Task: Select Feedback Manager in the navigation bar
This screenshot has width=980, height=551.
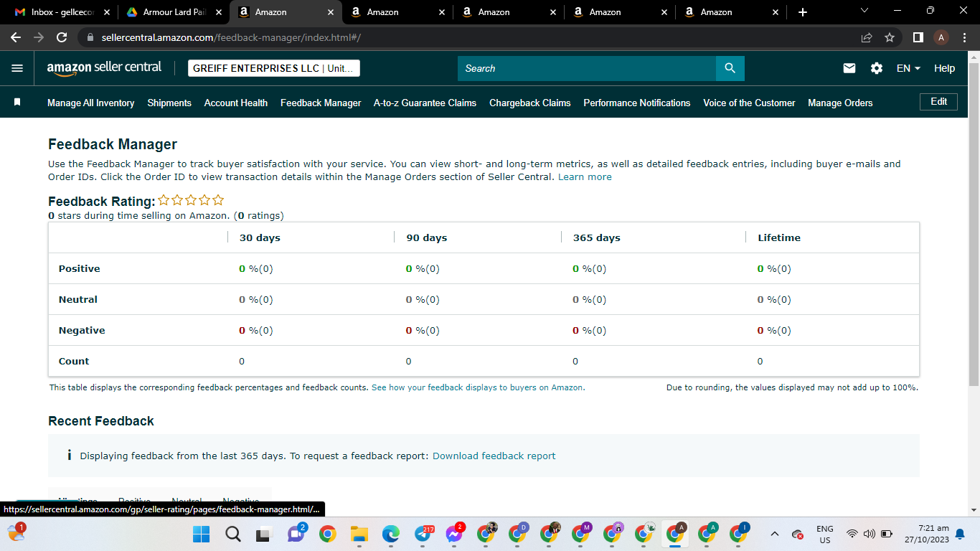Action: coord(321,103)
